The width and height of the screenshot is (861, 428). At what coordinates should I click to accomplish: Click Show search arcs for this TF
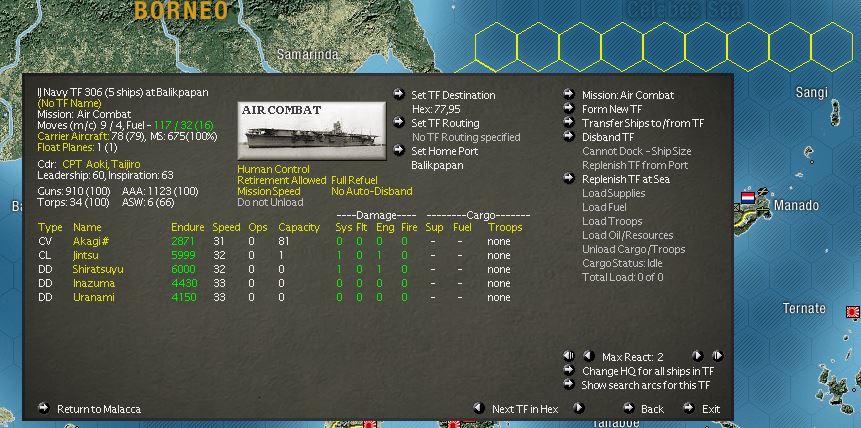[646, 385]
